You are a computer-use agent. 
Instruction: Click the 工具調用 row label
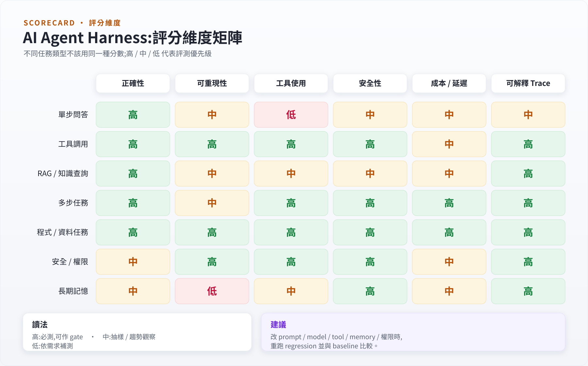pos(73,144)
